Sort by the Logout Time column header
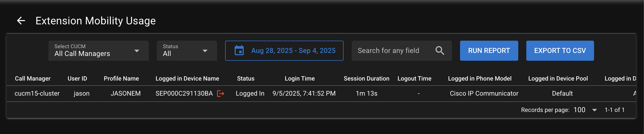 (x=414, y=79)
